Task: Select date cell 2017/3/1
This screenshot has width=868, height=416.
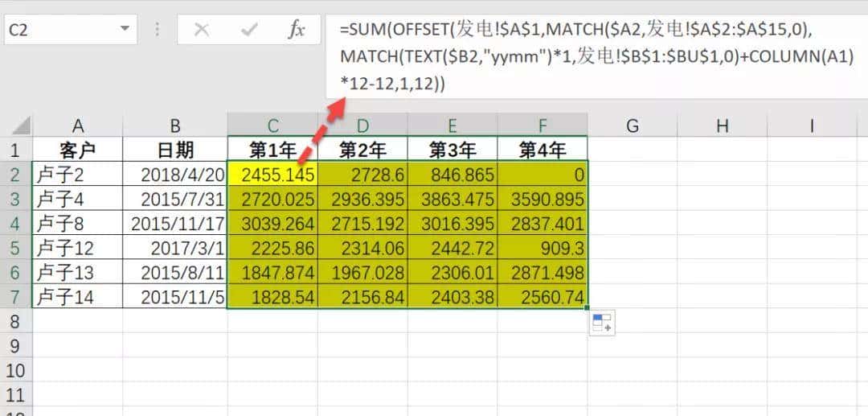Action: point(175,248)
